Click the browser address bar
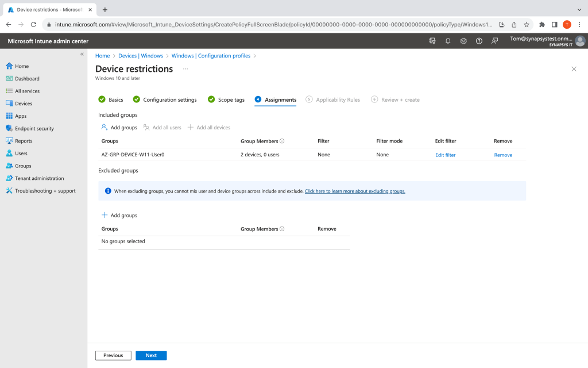This screenshot has width=588, height=368. tap(270, 25)
